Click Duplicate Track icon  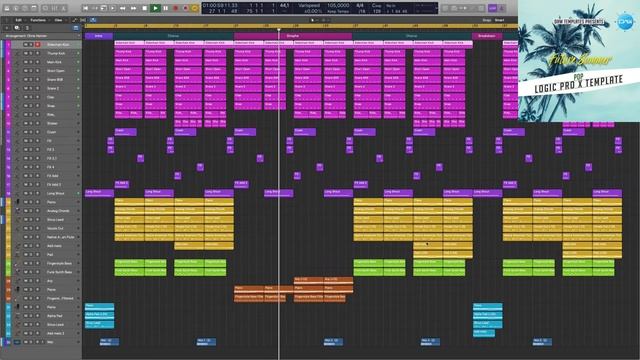(x=17, y=28)
